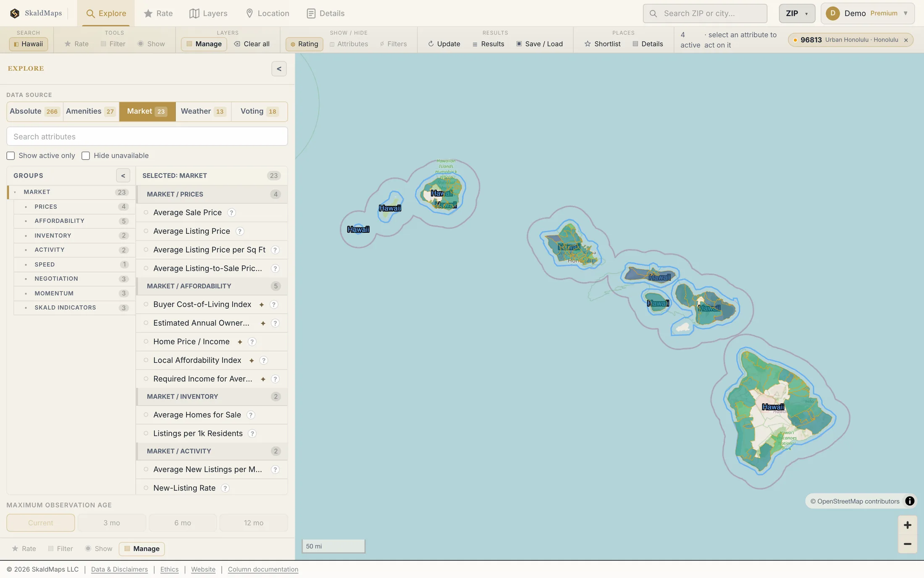Open help icon for New-Listing Rate
The width and height of the screenshot is (924, 578).
click(225, 488)
